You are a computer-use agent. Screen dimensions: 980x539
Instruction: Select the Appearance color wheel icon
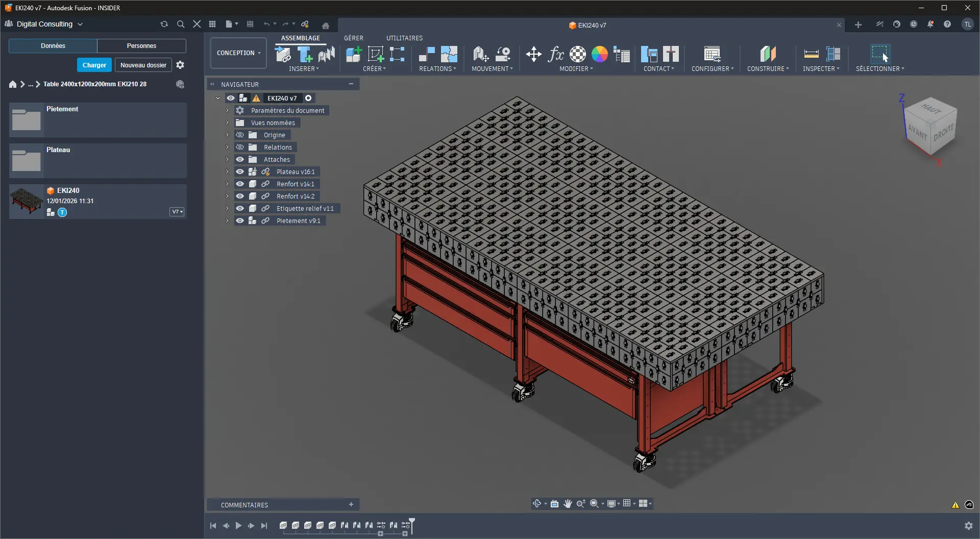[599, 54]
